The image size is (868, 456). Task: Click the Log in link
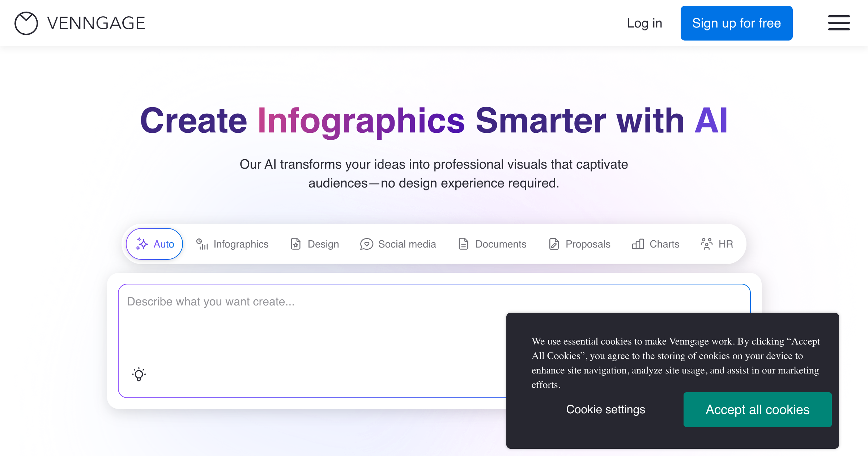(644, 23)
